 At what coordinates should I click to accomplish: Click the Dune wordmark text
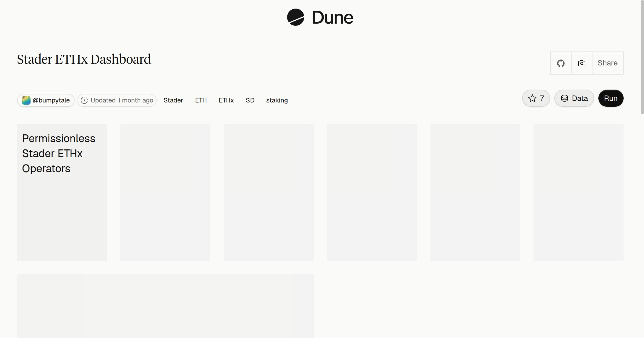(x=332, y=18)
